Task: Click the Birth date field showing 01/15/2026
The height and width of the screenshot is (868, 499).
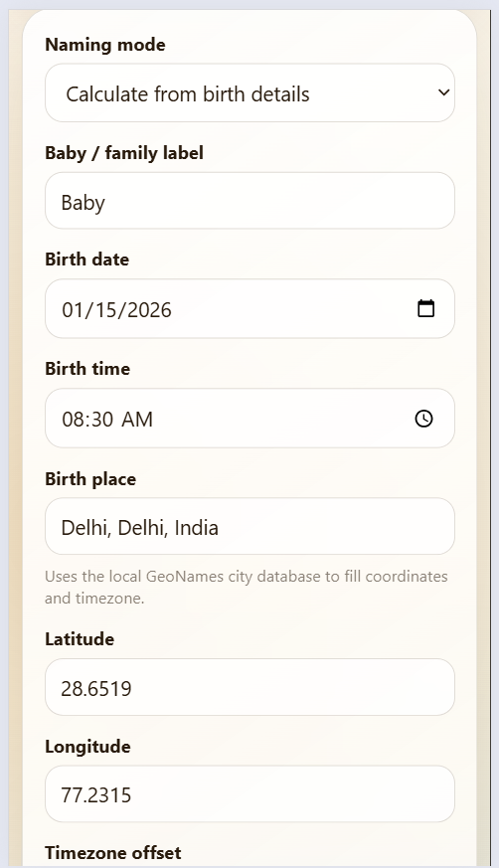Action: coord(249,309)
